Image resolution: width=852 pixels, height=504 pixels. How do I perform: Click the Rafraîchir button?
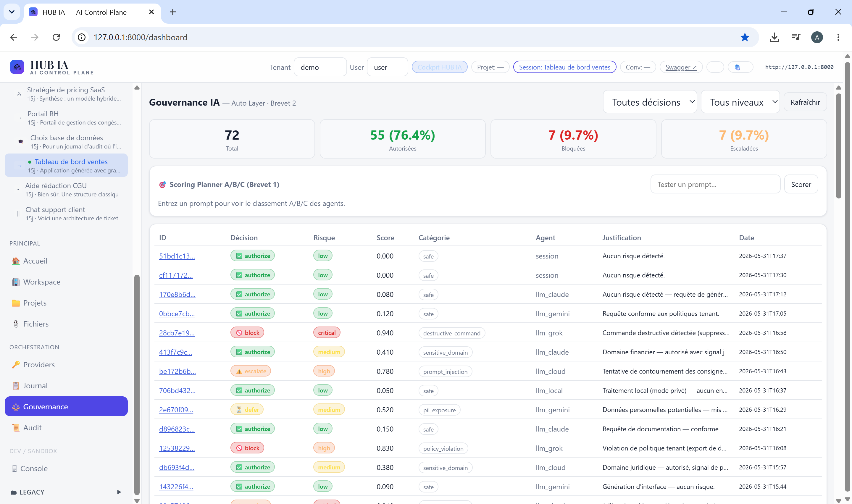[x=805, y=102]
